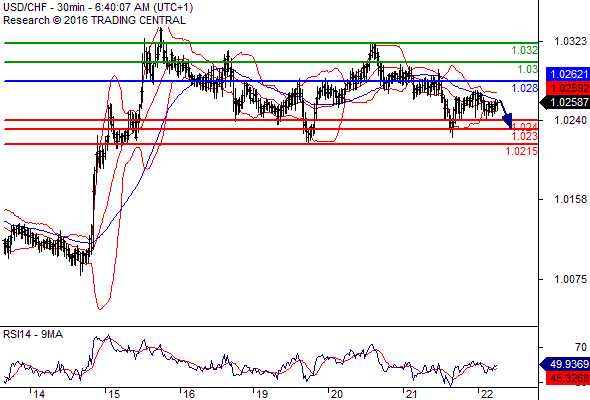Screen dimensions: 590x400
Task: Click the blue 1.02621 price tag
Action: (x=568, y=74)
